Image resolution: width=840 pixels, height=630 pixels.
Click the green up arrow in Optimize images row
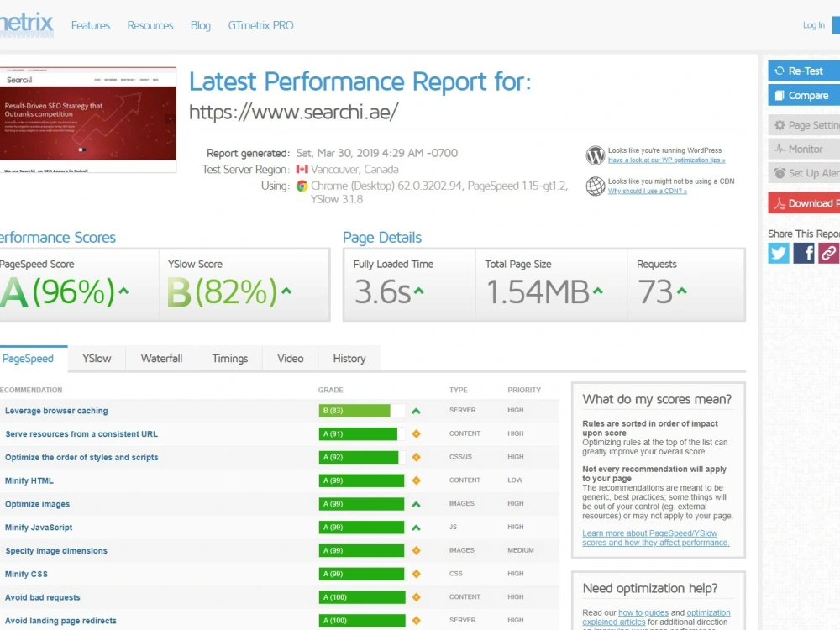coord(417,504)
